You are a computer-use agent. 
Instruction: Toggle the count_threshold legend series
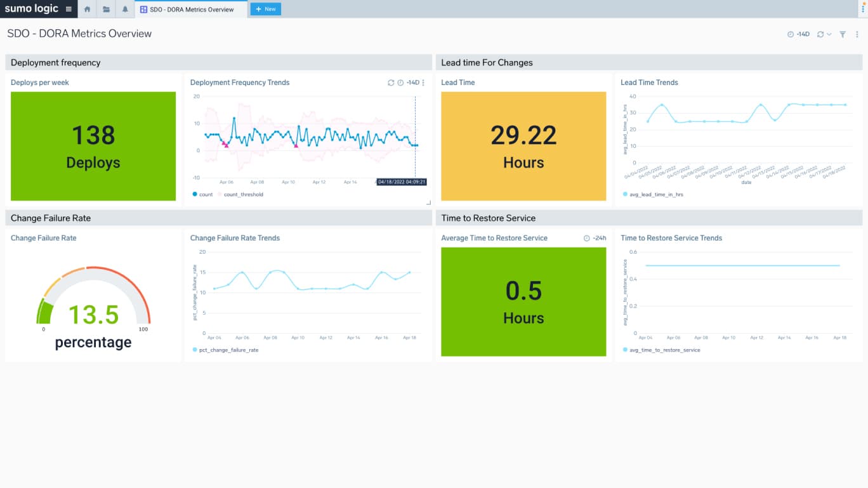click(240, 194)
